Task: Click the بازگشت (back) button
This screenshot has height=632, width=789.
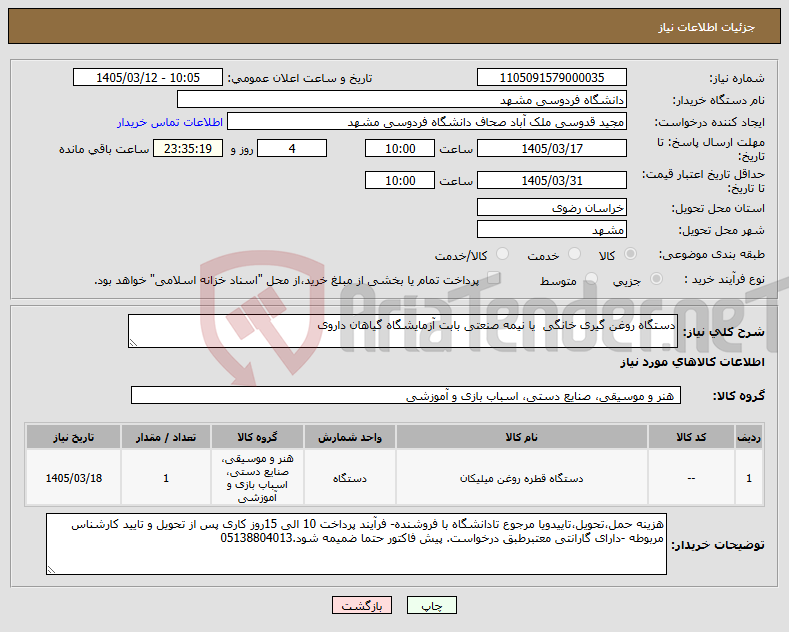Action: coord(362,605)
